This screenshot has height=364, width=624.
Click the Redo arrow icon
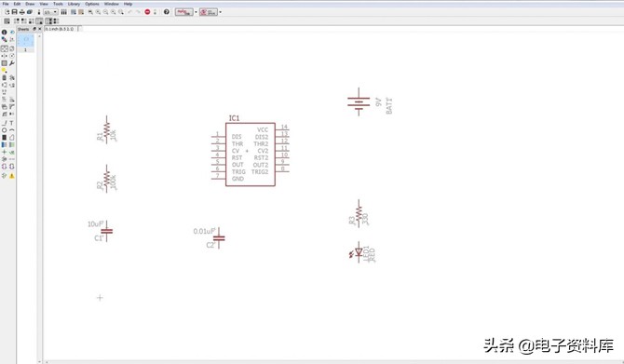(x=138, y=12)
